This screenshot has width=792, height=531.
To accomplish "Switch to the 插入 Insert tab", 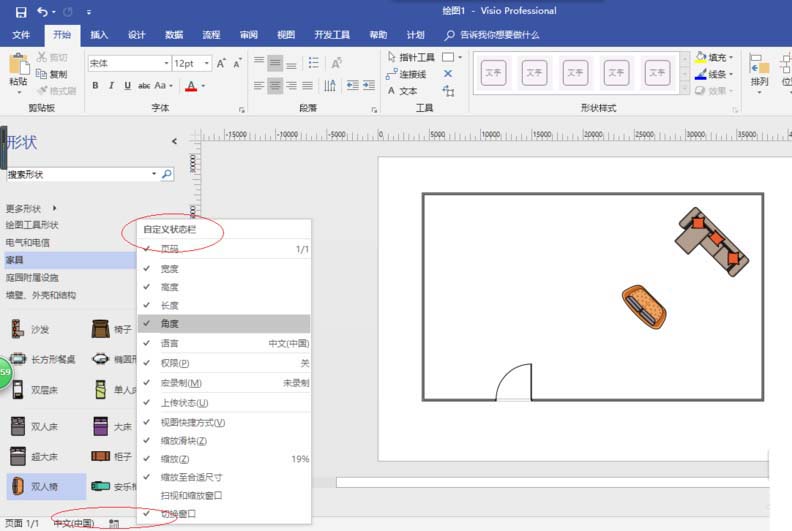I will pos(99,35).
